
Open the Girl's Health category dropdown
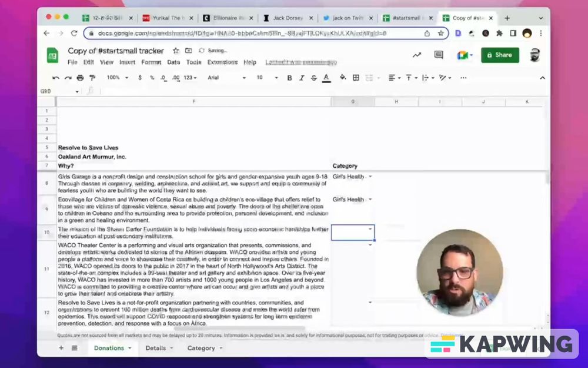tap(370, 176)
